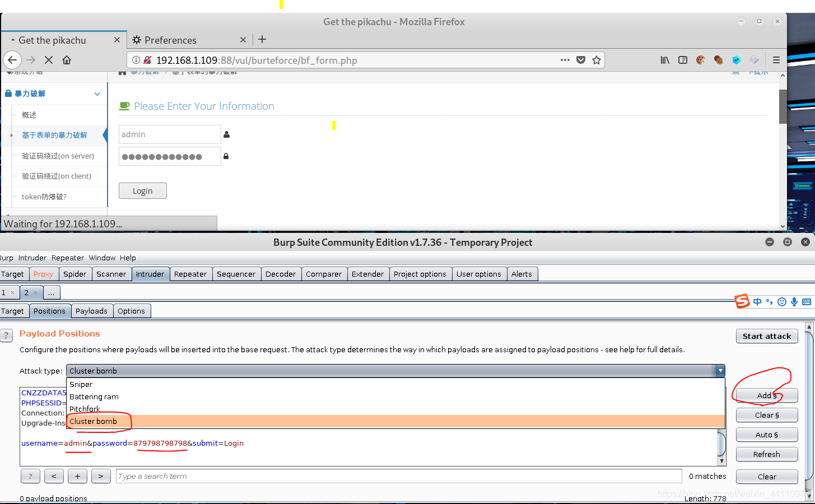This screenshot has width=815, height=504.
Task: Save page to Pocket icon
Action: tap(581, 60)
